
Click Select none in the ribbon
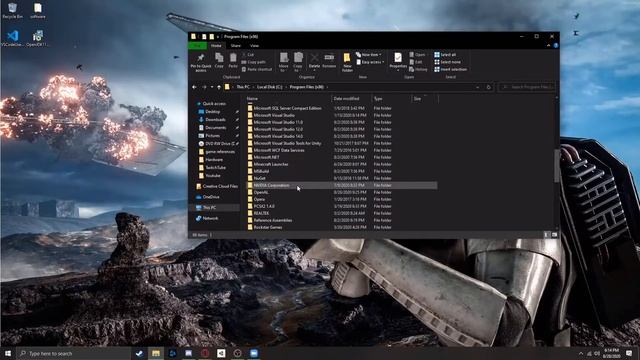click(x=447, y=62)
